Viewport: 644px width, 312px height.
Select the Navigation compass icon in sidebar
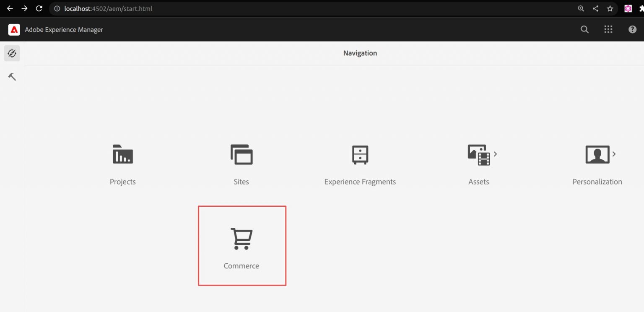[x=11, y=53]
